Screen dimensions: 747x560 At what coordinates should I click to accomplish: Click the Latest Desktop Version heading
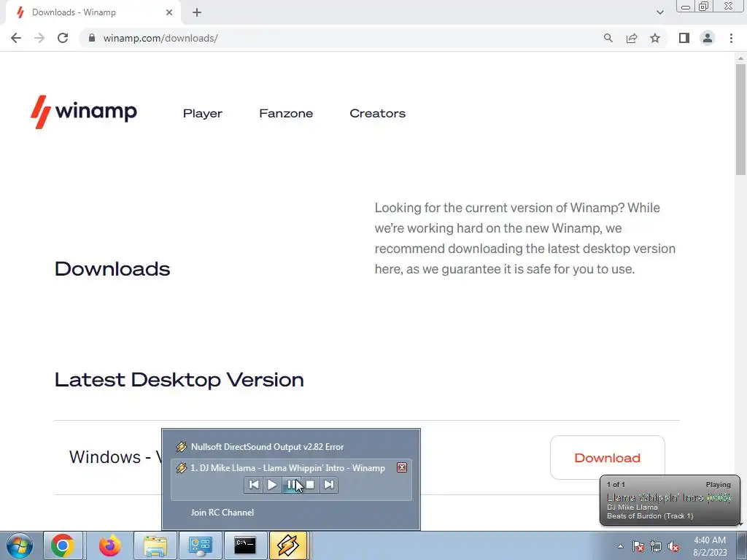point(179,380)
